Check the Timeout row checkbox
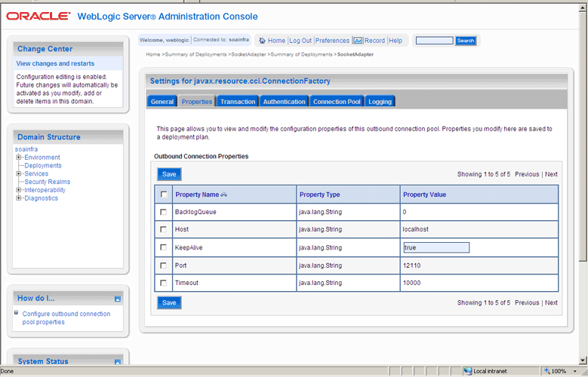The image size is (588, 377). coord(163,283)
